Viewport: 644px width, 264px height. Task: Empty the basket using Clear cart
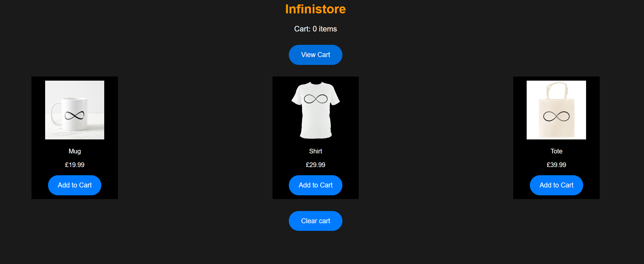pos(316,221)
